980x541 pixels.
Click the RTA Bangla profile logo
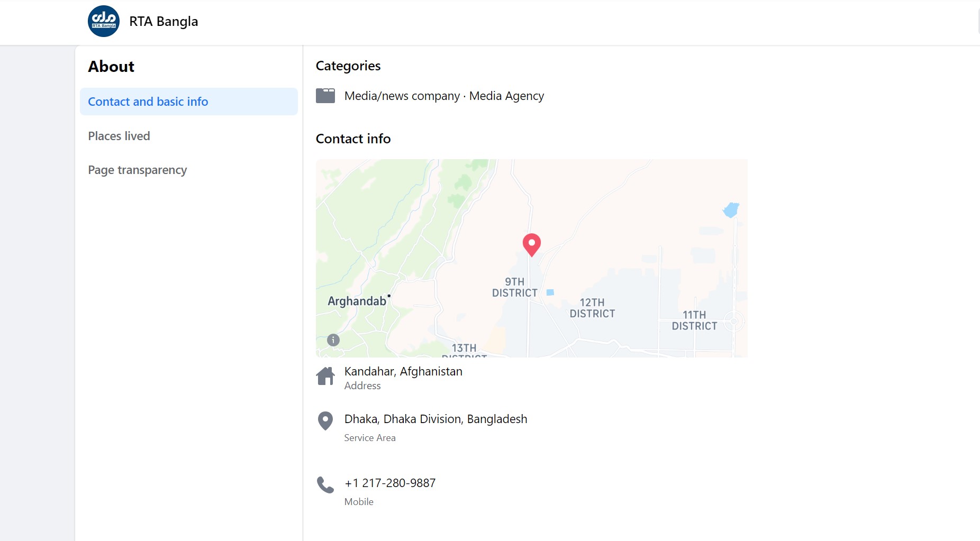click(104, 21)
